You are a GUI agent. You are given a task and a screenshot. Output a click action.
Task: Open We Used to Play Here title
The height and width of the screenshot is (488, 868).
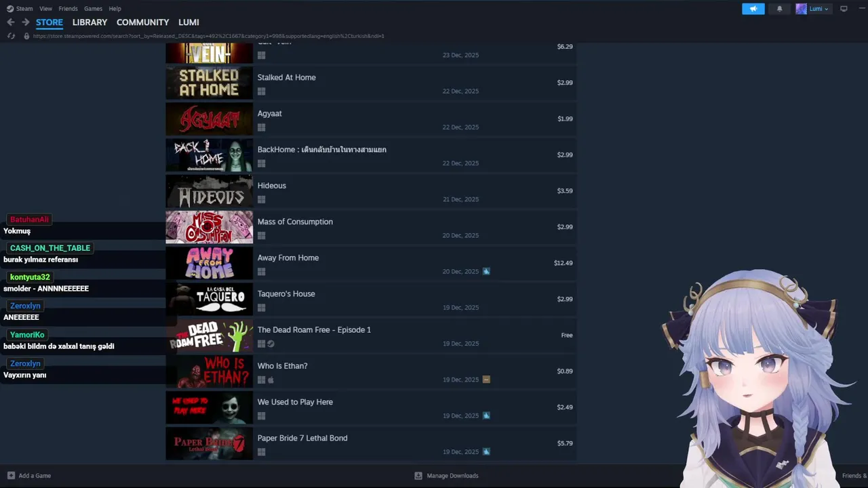tap(295, 402)
